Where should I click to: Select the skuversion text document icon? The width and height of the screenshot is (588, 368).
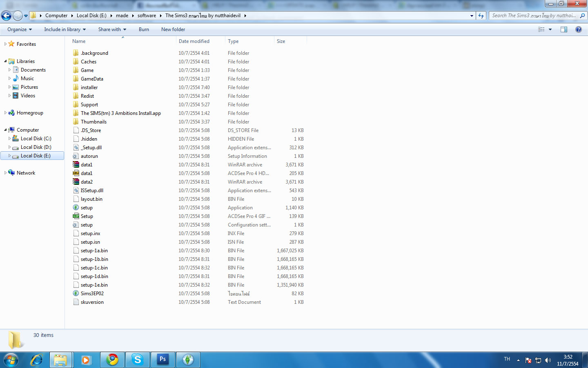76,302
